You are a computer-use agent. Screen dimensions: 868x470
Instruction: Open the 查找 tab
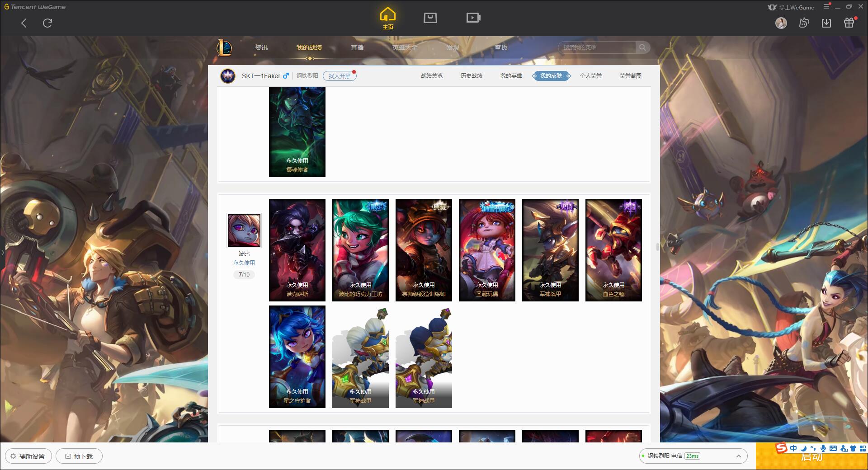click(x=500, y=47)
